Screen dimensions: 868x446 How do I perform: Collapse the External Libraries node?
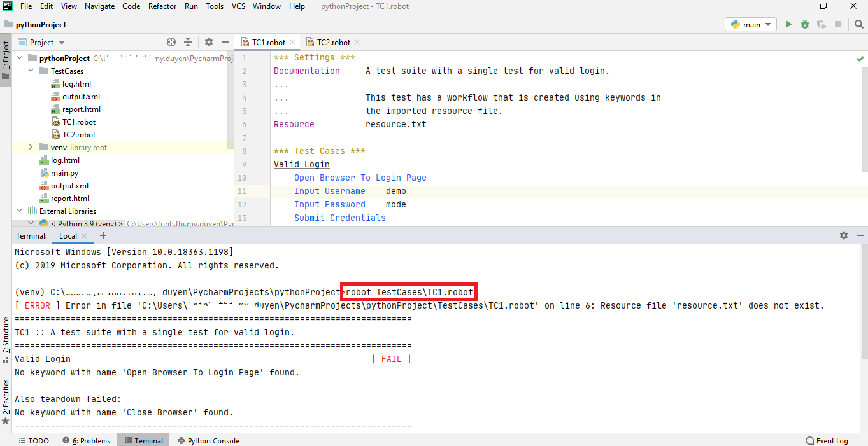pos(19,211)
